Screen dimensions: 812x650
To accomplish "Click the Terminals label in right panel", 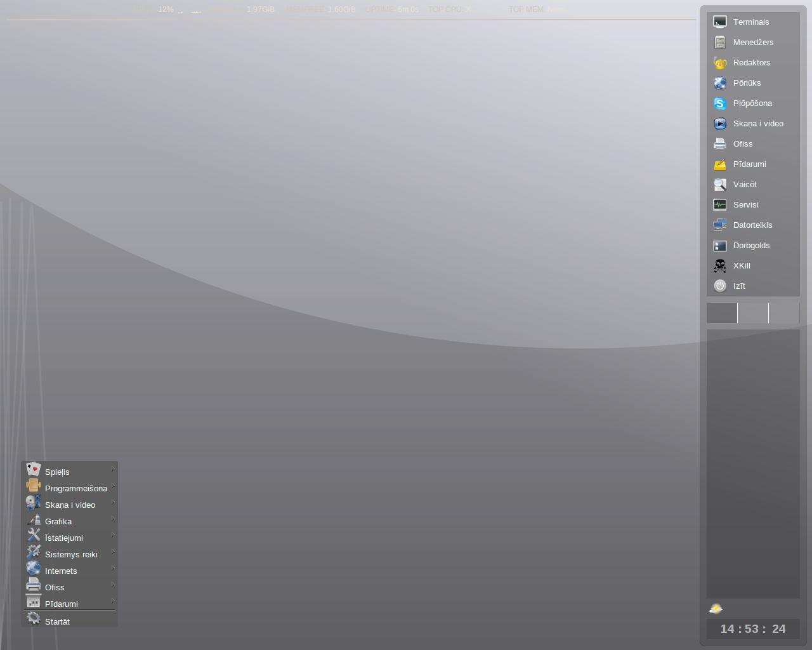I will [x=751, y=22].
